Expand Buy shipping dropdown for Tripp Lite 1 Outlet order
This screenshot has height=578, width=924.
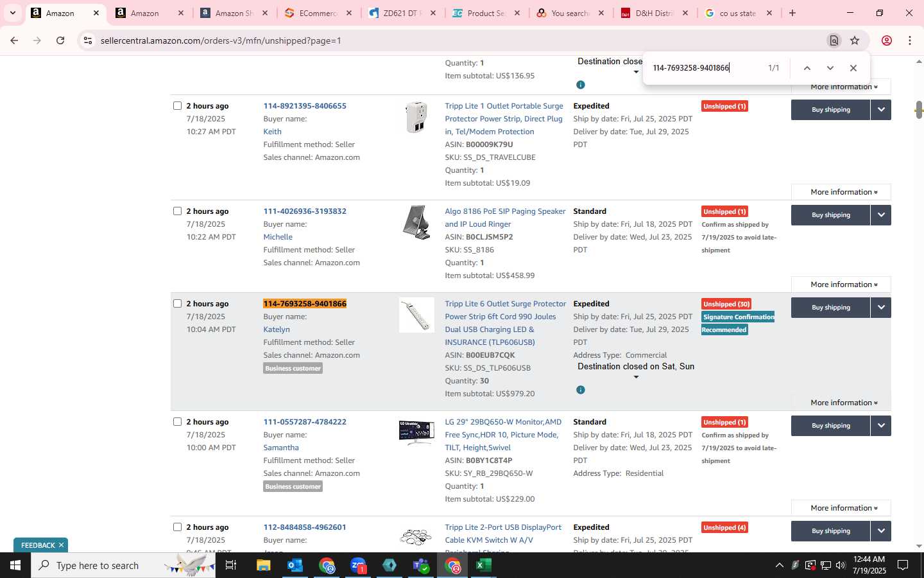[881, 110]
